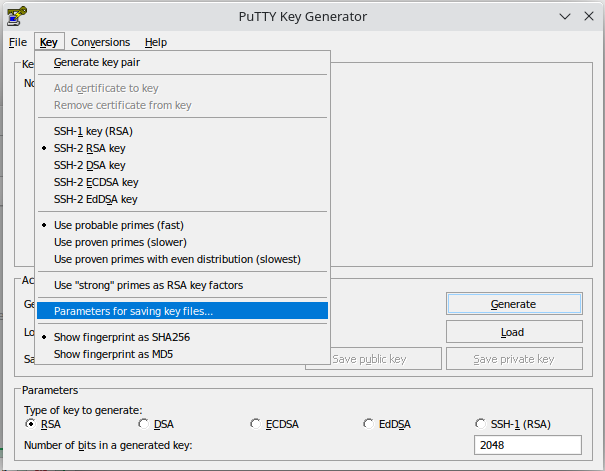Viewport: 605px width, 471px height.
Task: Open the File menu
Action: [18, 42]
